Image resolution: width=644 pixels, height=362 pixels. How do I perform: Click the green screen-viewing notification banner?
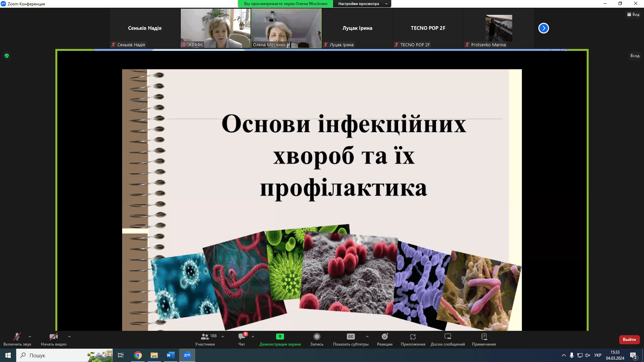(x=285, y=4)
